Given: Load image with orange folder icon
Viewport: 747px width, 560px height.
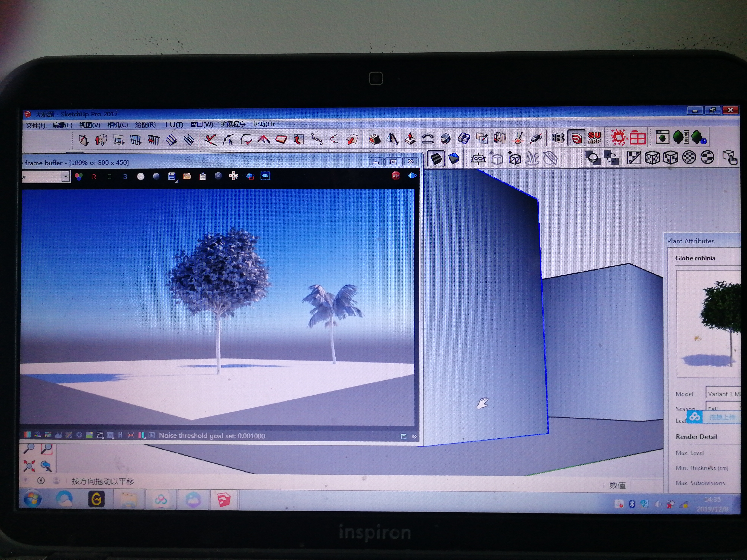Looking at the screenshot, I should coord(187,176).
